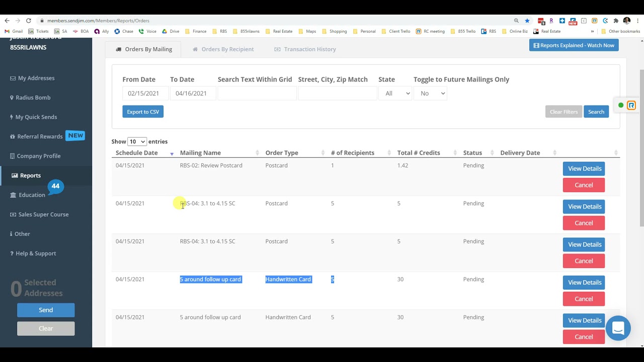Open Radius Bomb in sidebar
The height and width of the screenshot is (362, 644).
tap(30, 98)
